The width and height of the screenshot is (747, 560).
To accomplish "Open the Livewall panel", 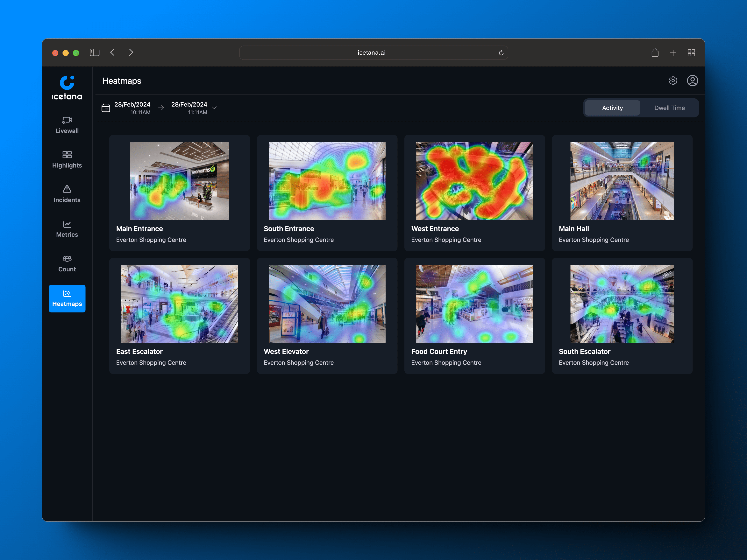I will (67, 125).
